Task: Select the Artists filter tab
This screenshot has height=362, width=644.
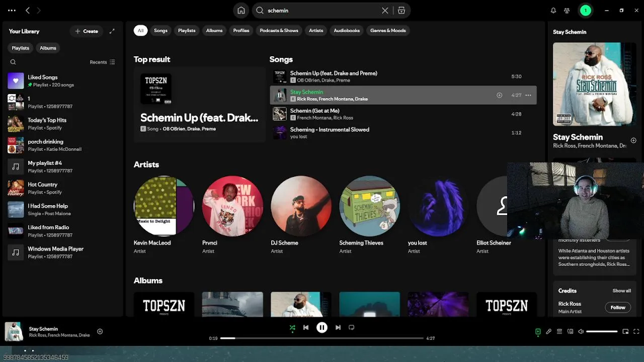Action: 316,31
